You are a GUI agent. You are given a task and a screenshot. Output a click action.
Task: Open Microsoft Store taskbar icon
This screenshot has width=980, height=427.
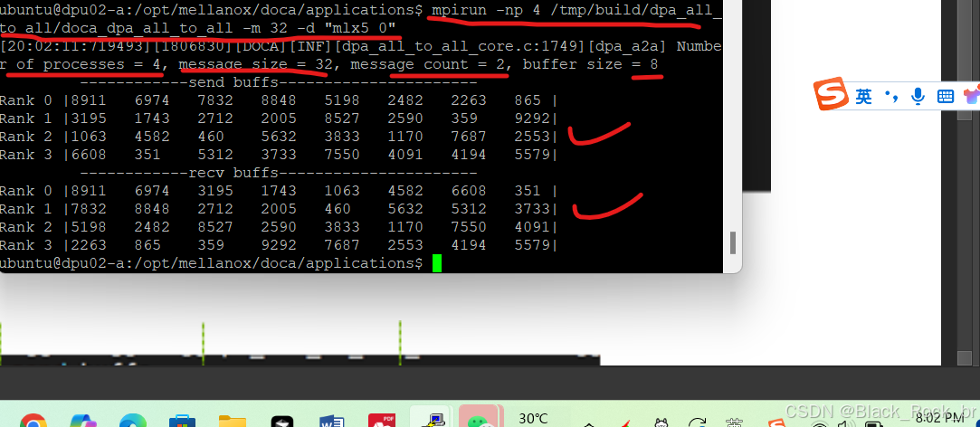183,422
